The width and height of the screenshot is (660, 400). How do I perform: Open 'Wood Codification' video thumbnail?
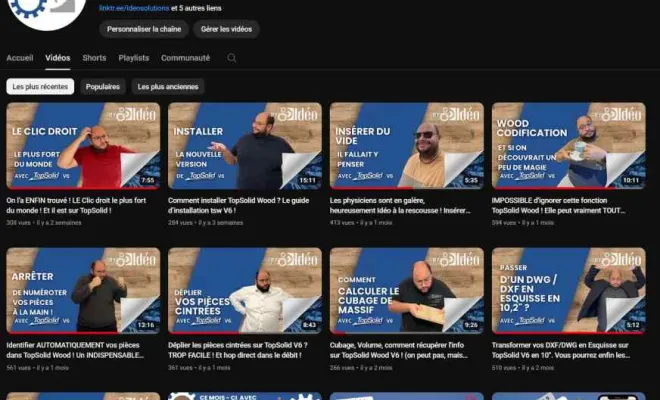point(569,146)
